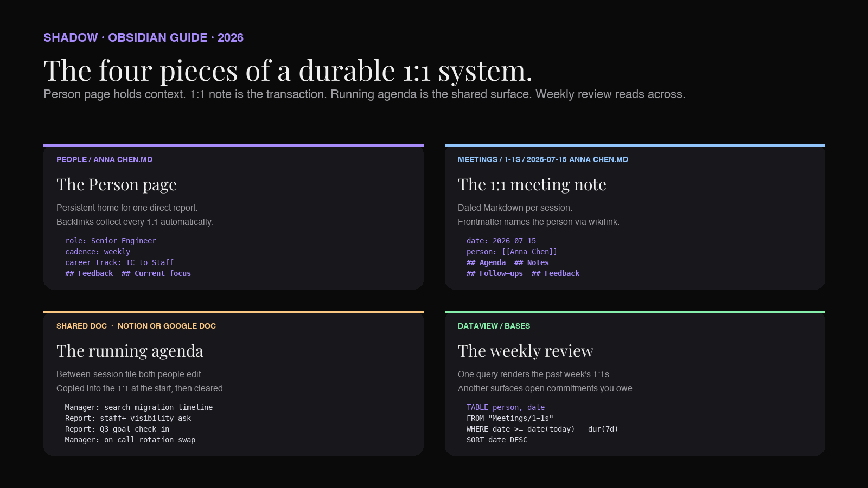Image resolution: width=868 pixels, height=488 pixels.
Task: Click 'One query renders the past week's 1:1s.'
Action: click(534, 374)
